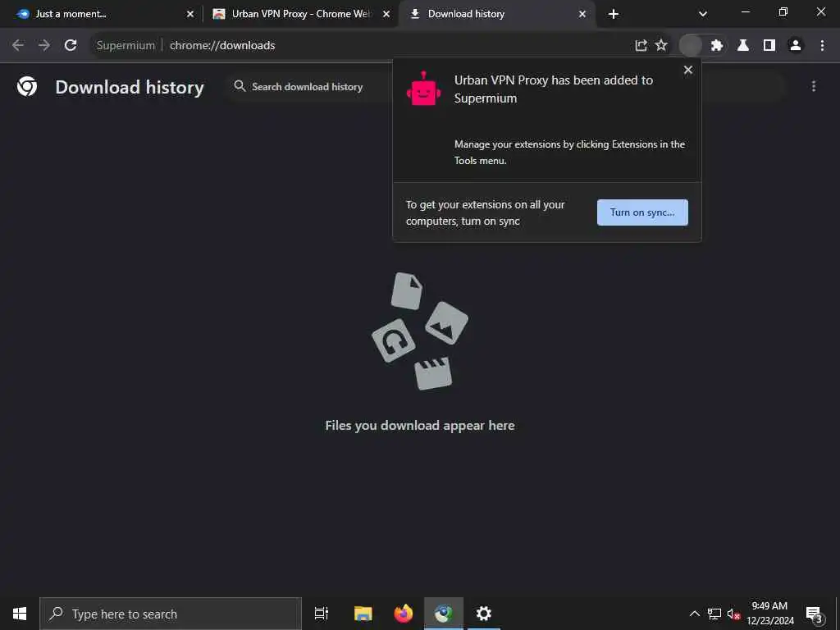Bookmark this page with the star icon
This screenshot has width=840, height=630.
pos(662,46)
